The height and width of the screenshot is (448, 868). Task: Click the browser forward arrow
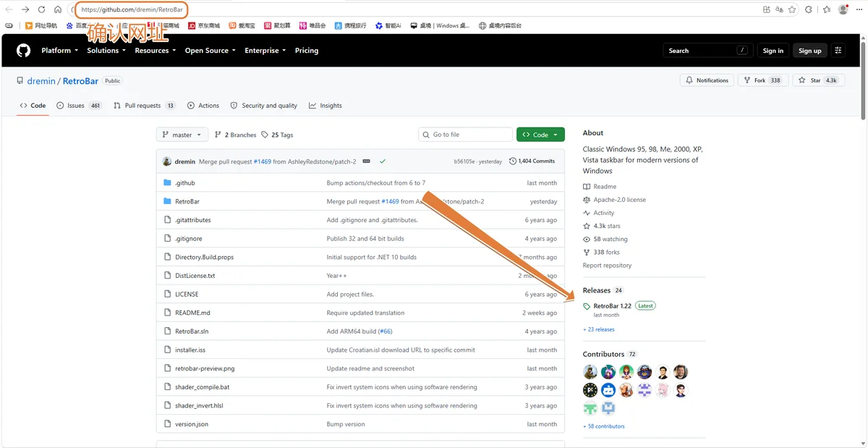pos(25,9)
